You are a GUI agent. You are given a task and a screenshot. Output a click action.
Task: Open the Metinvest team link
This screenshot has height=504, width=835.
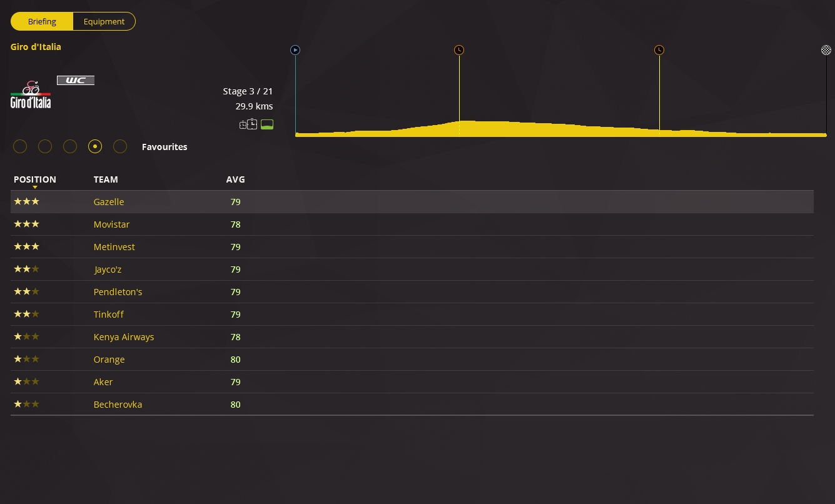114,247
